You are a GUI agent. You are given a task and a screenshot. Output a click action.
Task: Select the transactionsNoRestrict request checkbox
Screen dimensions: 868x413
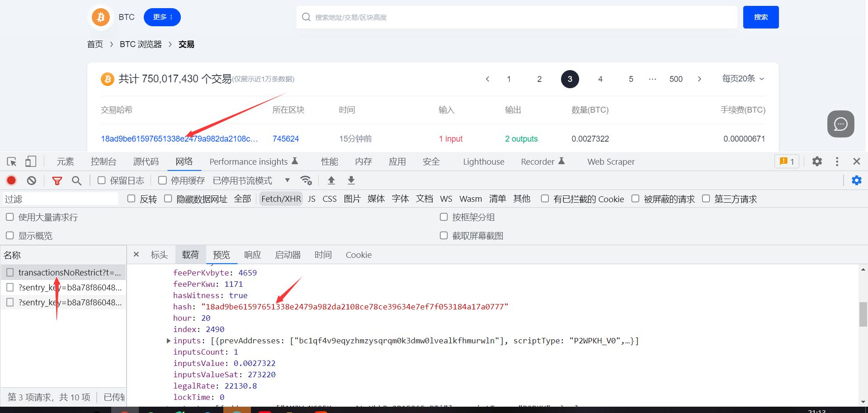coord(10,272)
